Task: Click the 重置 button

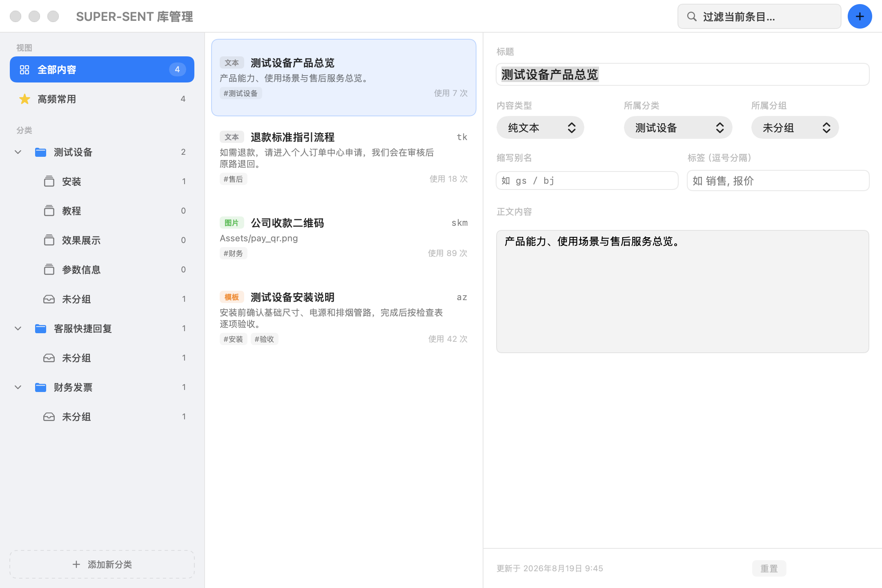Action: click(769, 568)
